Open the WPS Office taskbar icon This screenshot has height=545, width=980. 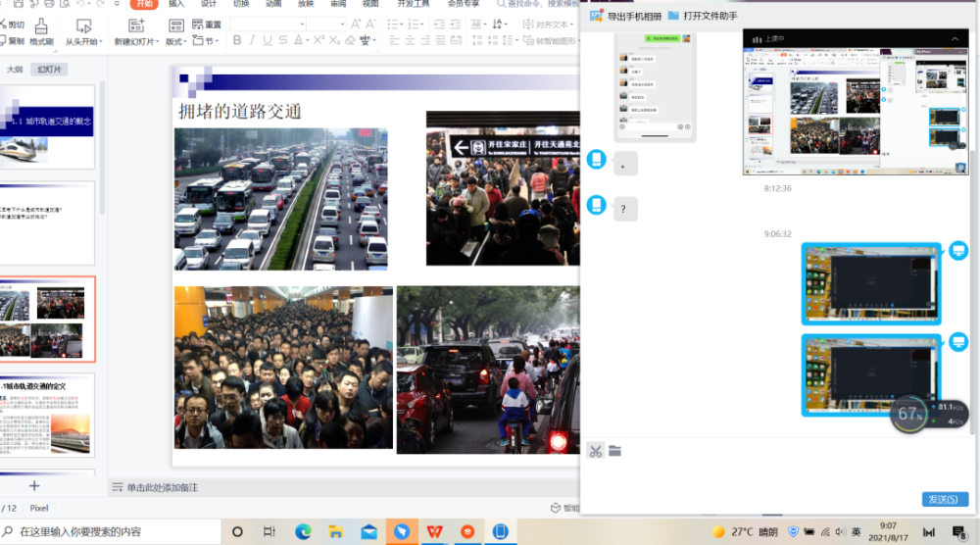[x=434, y=532]
